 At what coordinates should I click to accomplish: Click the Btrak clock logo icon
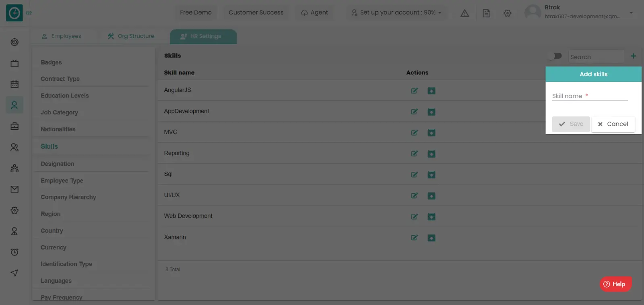click(x=14, y=13)
